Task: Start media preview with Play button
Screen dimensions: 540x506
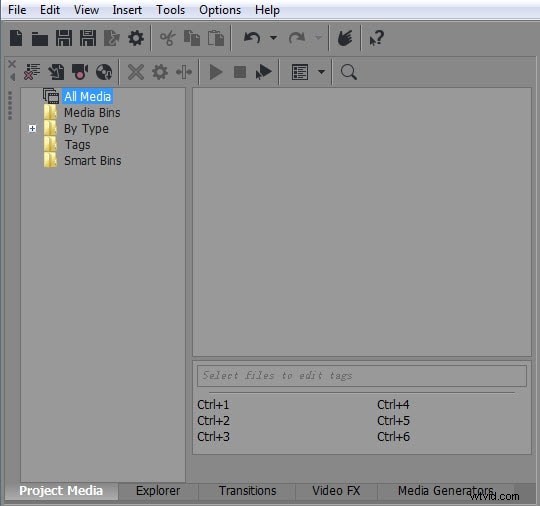Action: pos(216,72)
